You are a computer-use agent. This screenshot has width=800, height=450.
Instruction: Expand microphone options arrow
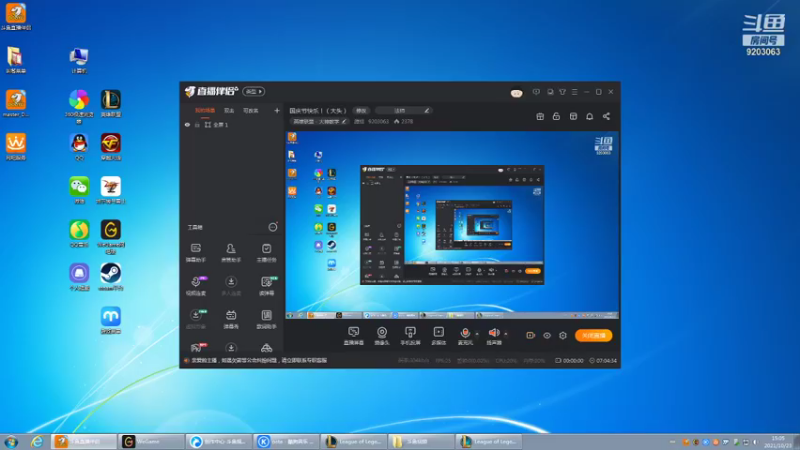477,334
